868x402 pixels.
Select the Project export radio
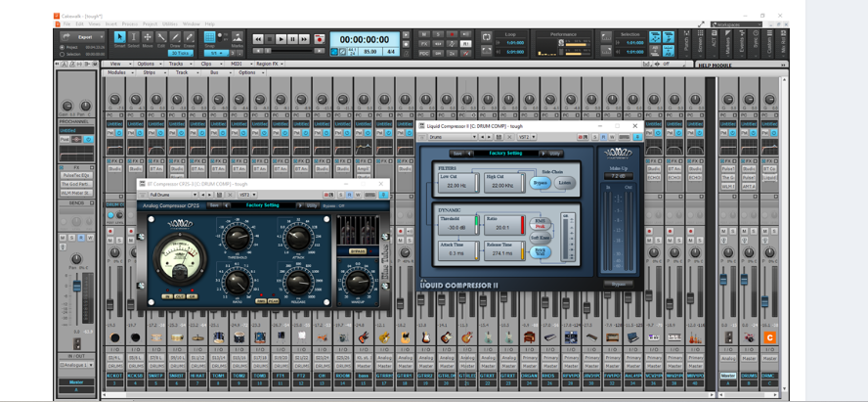pos(62,48)
